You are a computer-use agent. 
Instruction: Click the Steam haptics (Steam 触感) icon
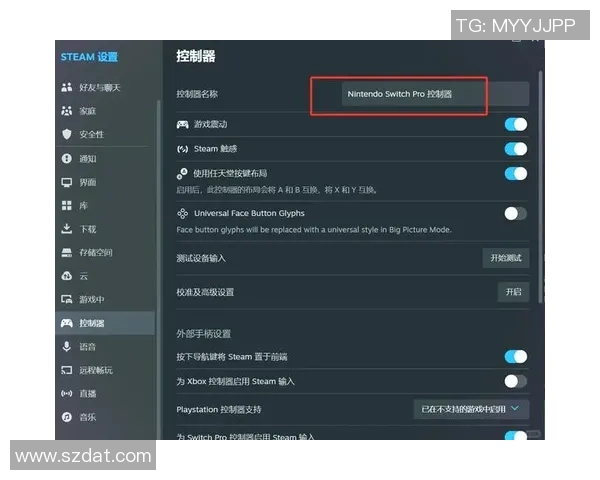[x=183, y=149]
